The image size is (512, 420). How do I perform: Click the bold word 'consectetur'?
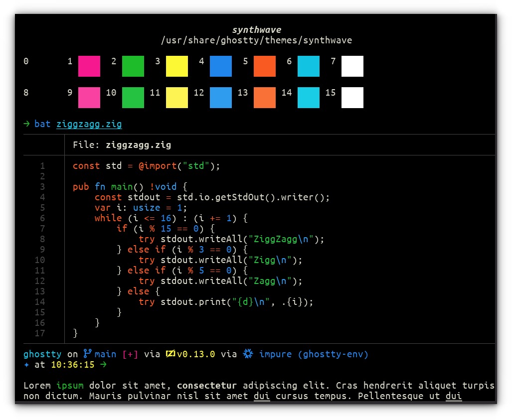point(207,386)
